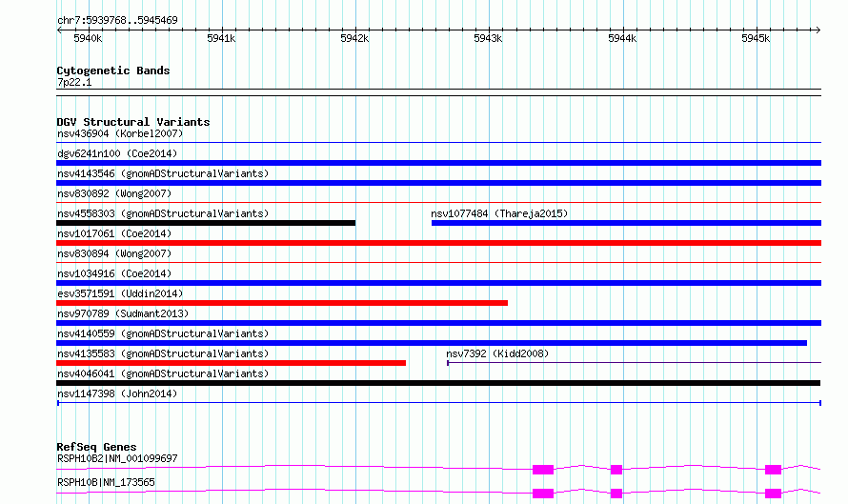
Task: Click the esv3571591 (Uddin2014) label
Action: click(x=120, y=293)
